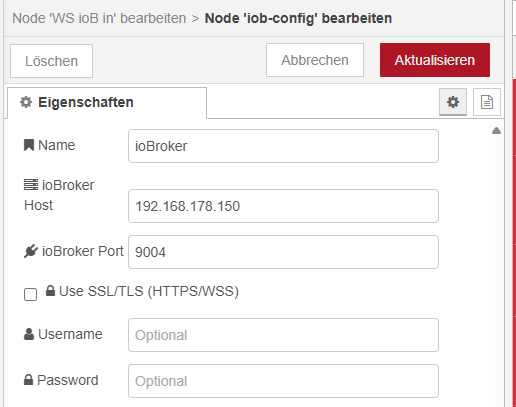Click into the Username field
Image resolution: width=516 pixels, height=407 pixels.
pos(283,335)
